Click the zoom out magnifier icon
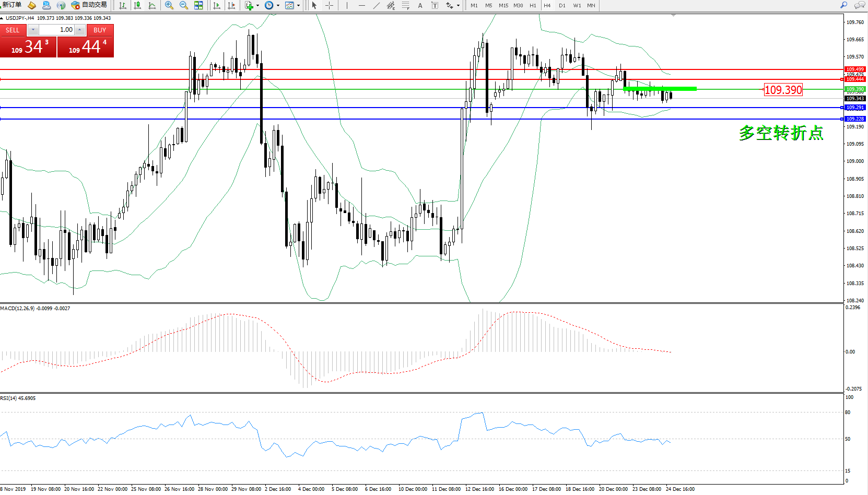The width and height of the screenshot is (868, 495). click(183, 5)
